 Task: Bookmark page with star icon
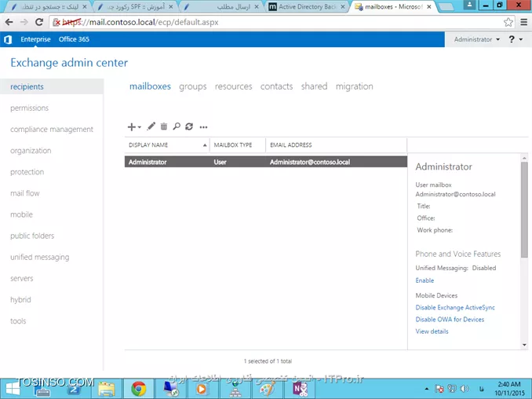click(x=508, y=23)
